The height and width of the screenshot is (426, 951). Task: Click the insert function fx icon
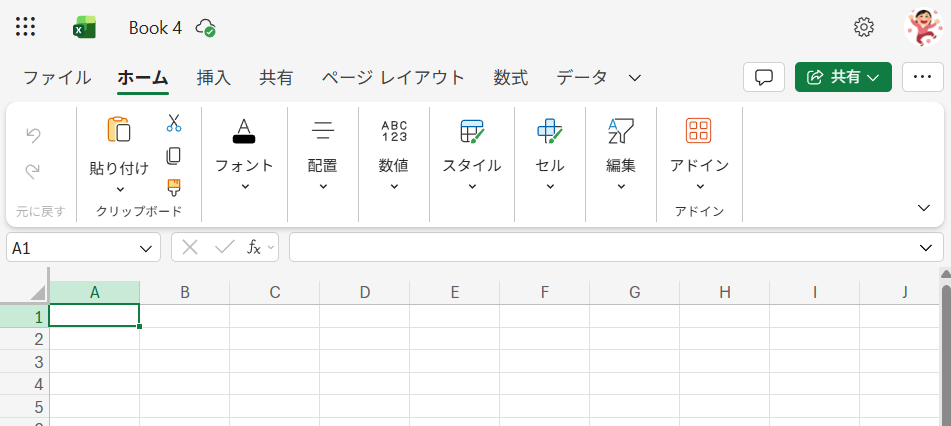(254, 247)
